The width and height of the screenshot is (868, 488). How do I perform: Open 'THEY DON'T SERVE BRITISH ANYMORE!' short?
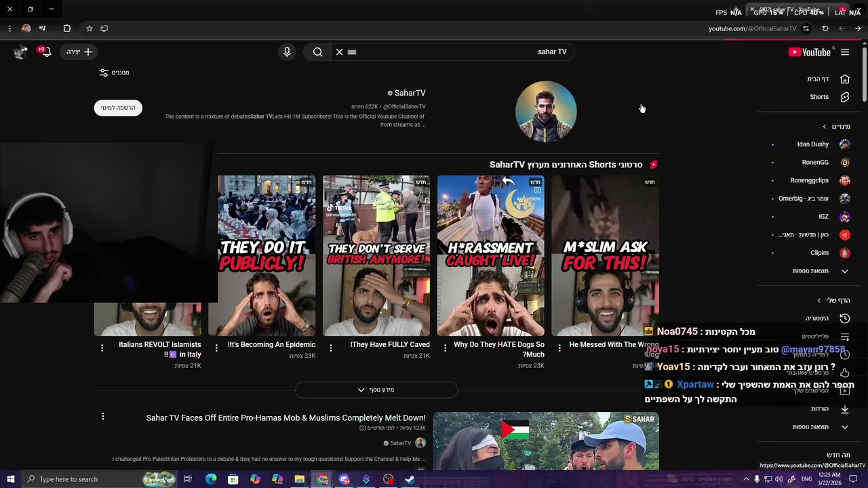point(376,256)
